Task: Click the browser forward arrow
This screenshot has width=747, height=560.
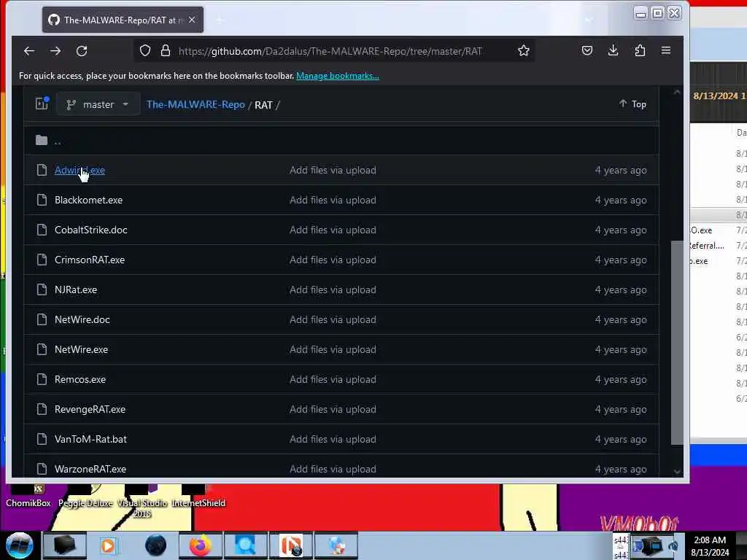Action: click(x=55, y=51)
